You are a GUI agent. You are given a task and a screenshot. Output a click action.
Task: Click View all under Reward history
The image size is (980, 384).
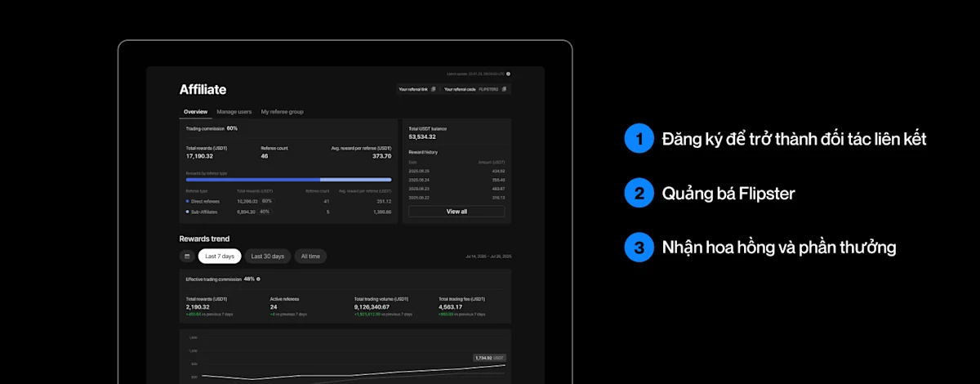457,211
